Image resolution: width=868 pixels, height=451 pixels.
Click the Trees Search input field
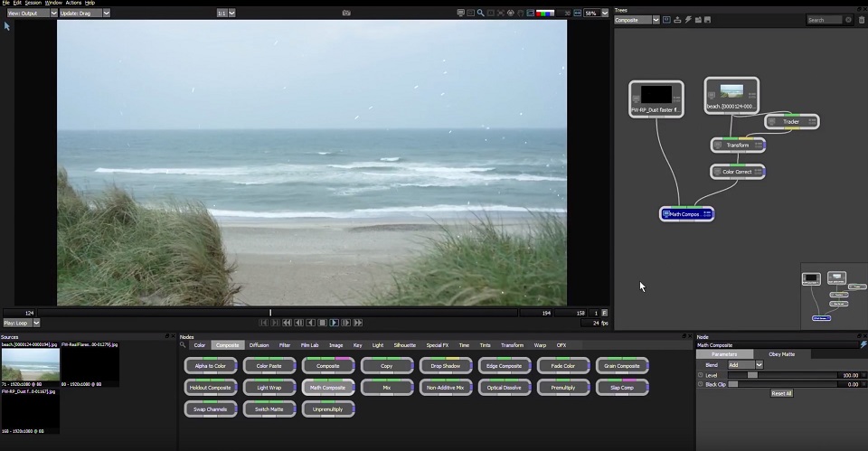pyautogui.click(x=825, y=20)
